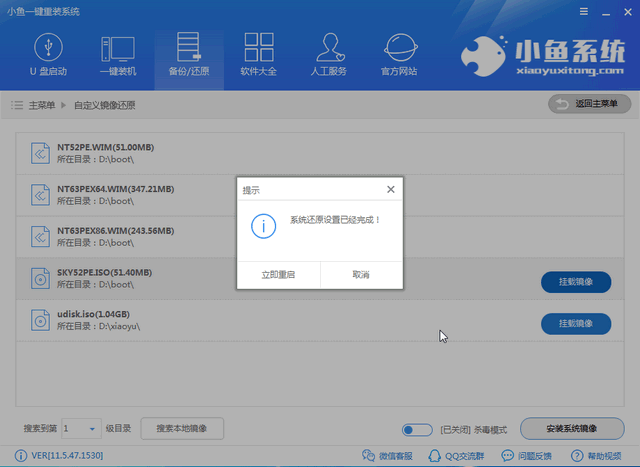Select the 一键装机 one-click install icon

pos(117,54)
